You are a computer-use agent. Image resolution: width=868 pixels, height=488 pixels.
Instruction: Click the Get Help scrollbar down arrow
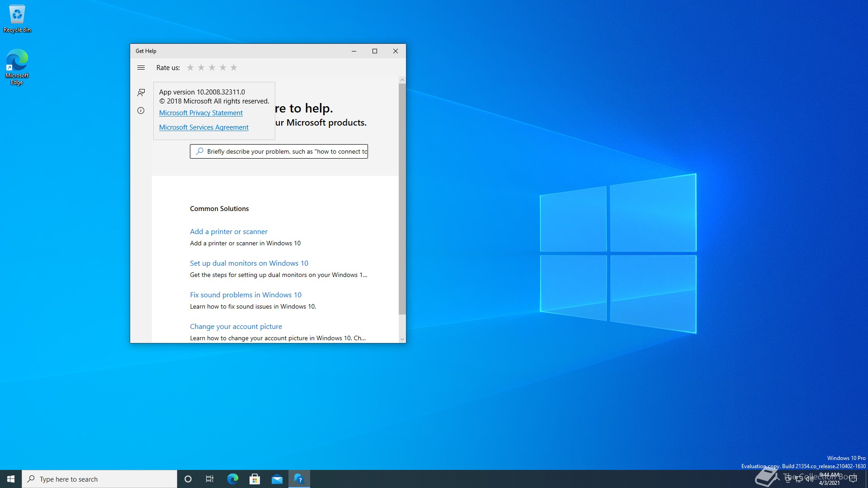(402, 339)
